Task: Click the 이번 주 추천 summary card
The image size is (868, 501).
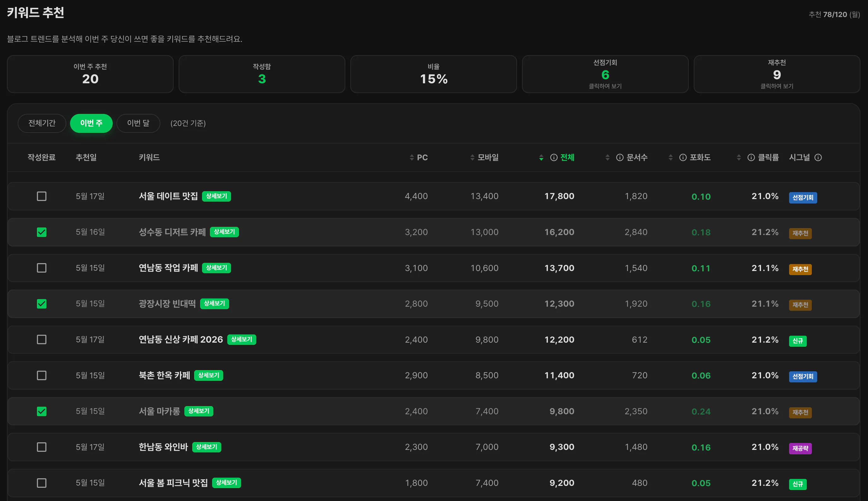Action: 90,74
